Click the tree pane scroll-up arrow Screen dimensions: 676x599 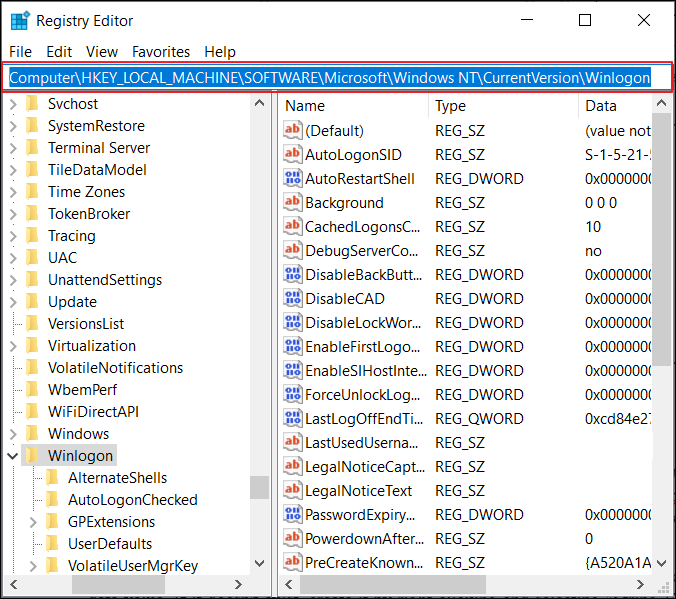click(260, 103)
